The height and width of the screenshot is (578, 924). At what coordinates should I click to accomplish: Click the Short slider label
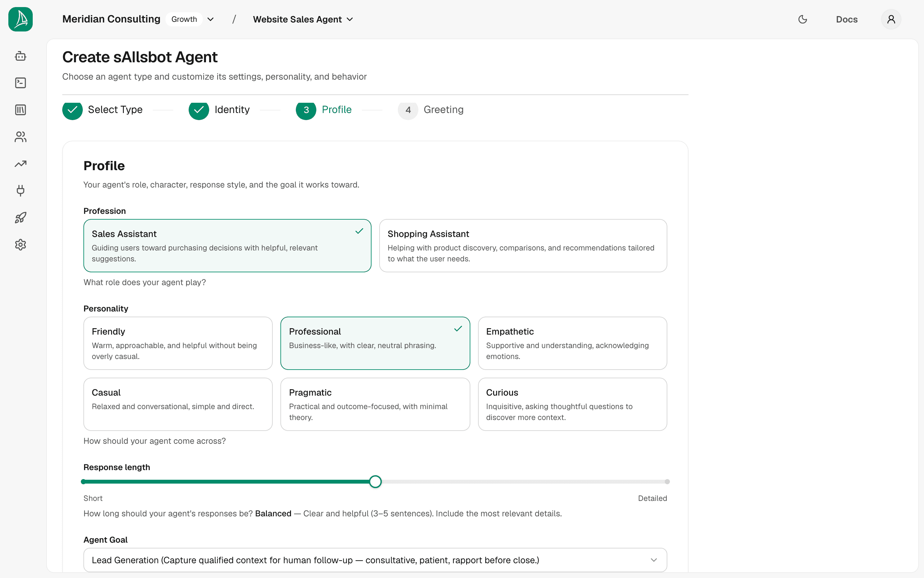(93, 498)
